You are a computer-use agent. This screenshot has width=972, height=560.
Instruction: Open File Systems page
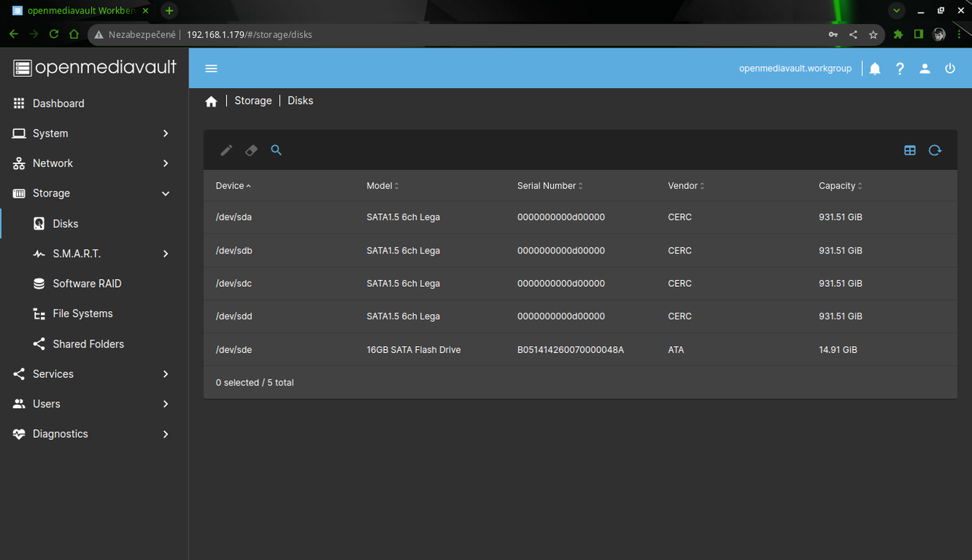[x=94, y=313]
